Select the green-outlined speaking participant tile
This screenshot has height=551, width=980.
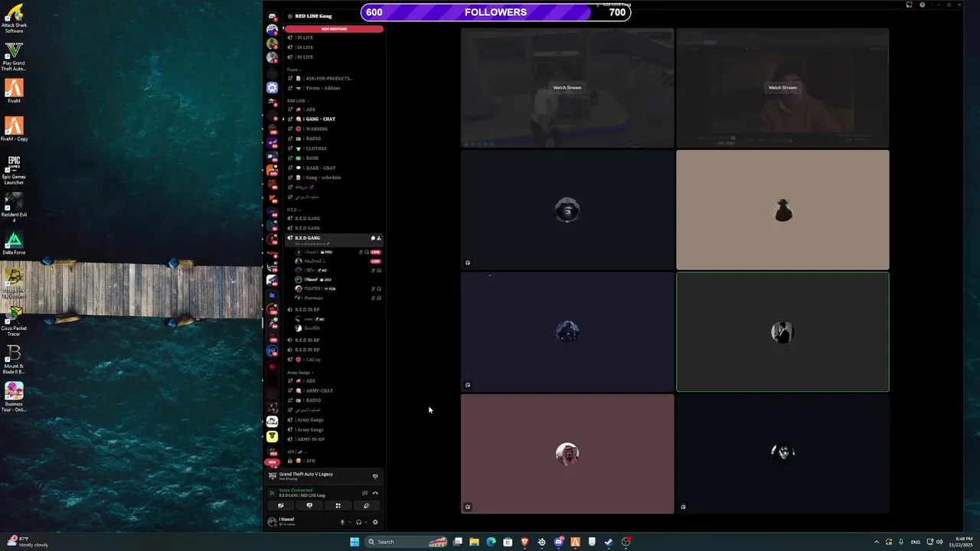pos(782,332)
